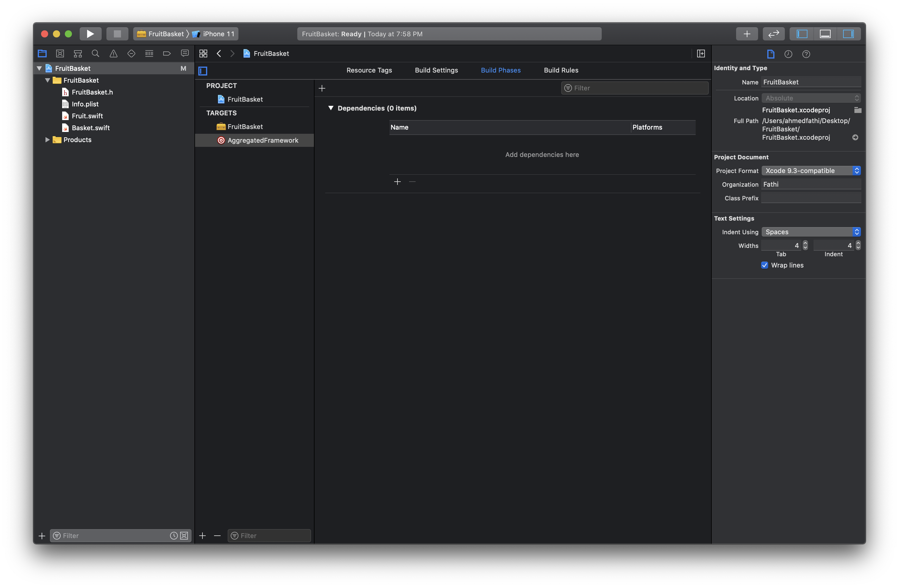Switch to the Build Settings tab
The width and height of the screenshot is (899, 588).
coord(436,70)
